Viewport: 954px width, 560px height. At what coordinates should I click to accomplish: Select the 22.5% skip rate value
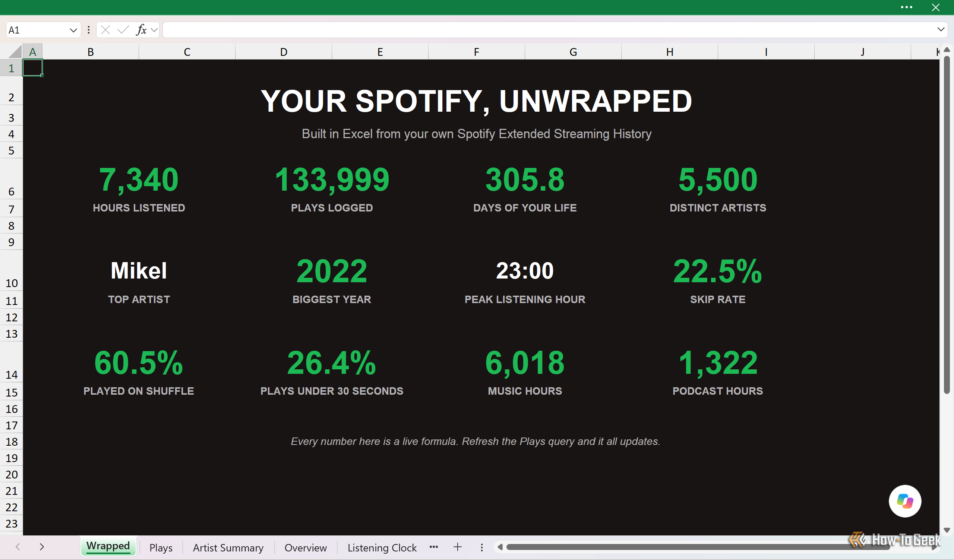click(x=718, y=271)
